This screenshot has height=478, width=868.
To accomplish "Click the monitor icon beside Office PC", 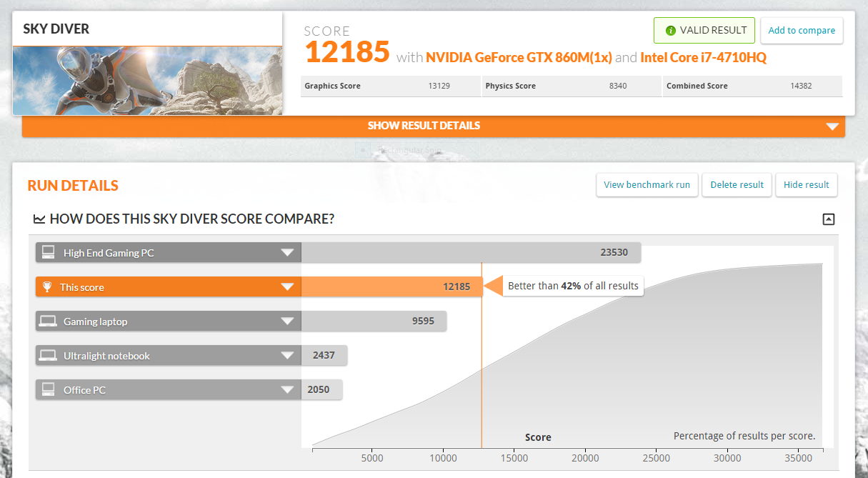I will (x=49, y=389).
